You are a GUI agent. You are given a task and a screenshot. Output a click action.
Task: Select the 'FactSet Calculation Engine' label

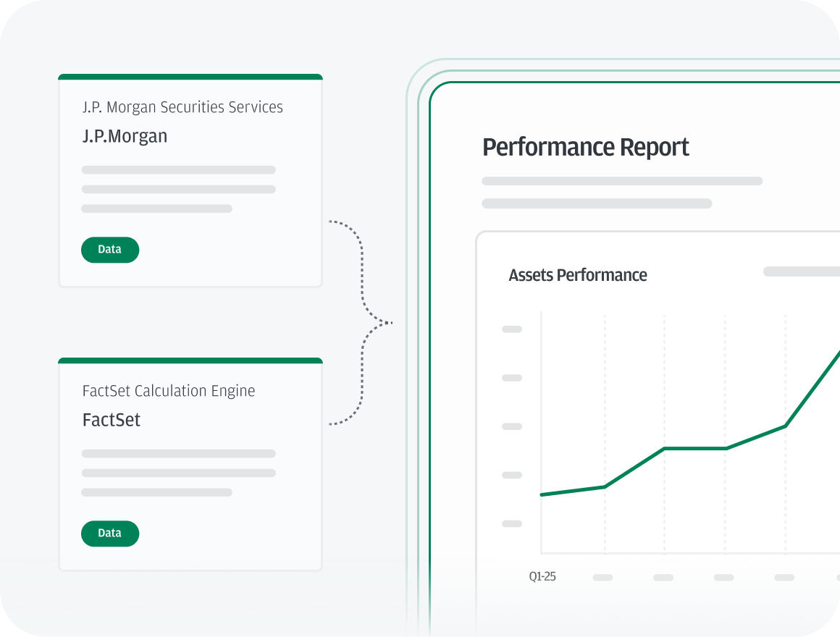point(169,391)
